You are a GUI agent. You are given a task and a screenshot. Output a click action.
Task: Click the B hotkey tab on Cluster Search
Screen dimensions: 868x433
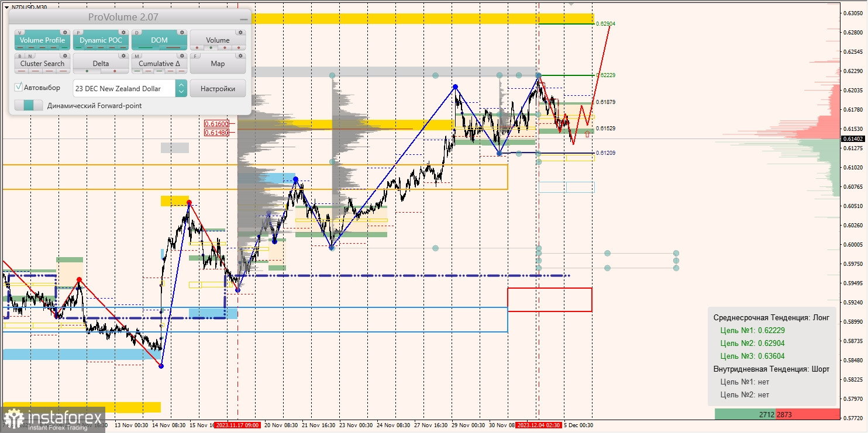point(20,56)
